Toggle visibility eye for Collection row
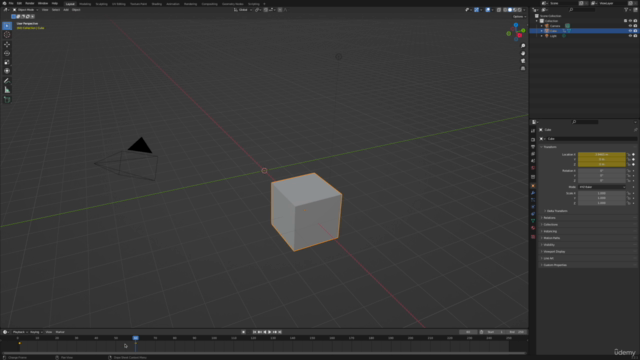 pyautogui.click(x=630, y=21)
